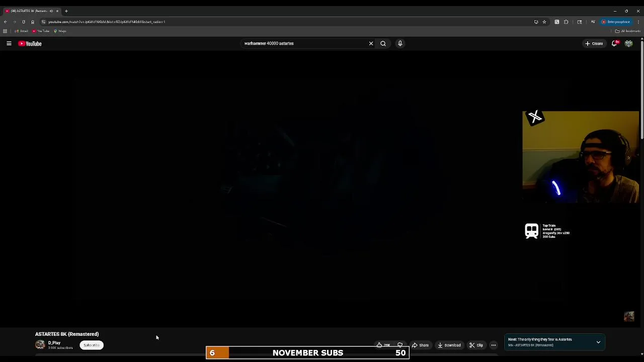Open the side panel search icon
Screen dimensions: 644x362
tap(580, 22)
